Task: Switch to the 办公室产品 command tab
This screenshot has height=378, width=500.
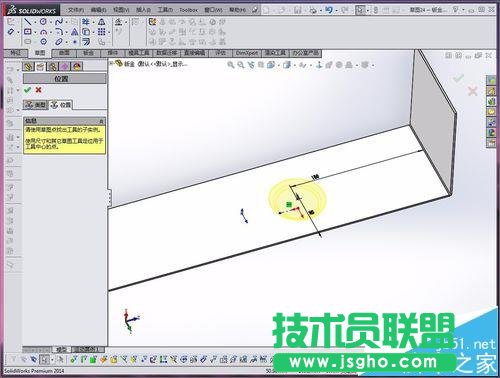Action: 305,53
